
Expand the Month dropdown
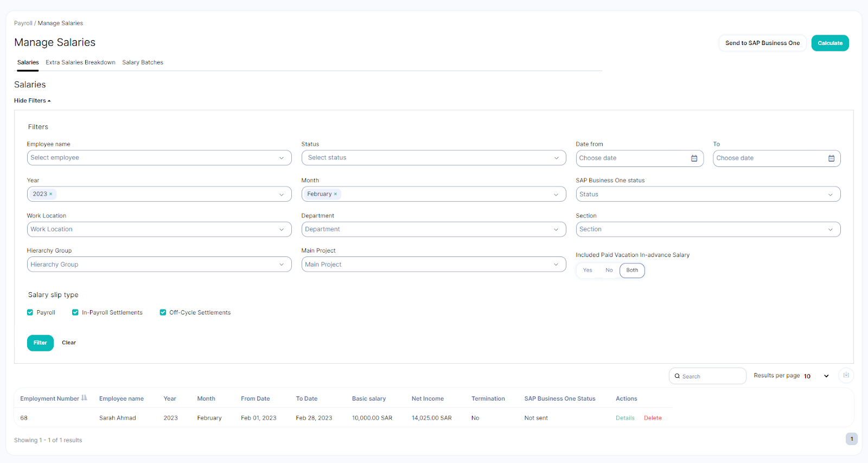click(556, 195)
